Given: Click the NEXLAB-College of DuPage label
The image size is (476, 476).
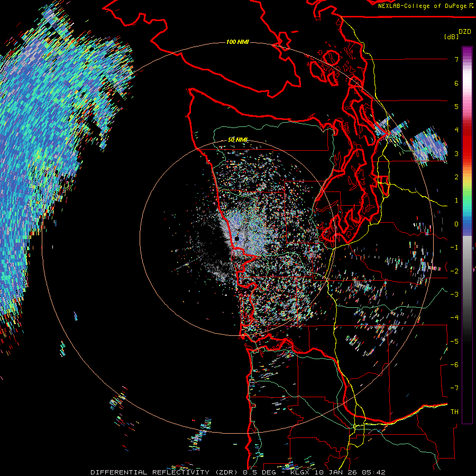Looking at the screenshot, I should (x=426, y=6).
